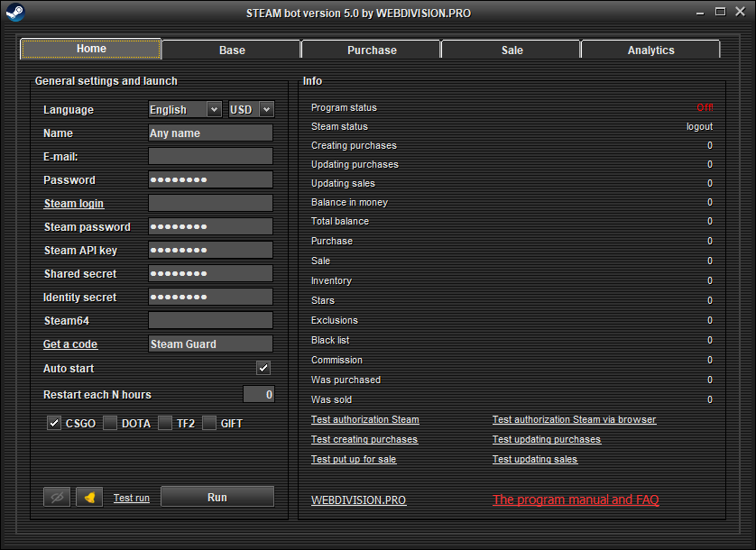Open the Language dropdown showing English

(x=185, y=109)
